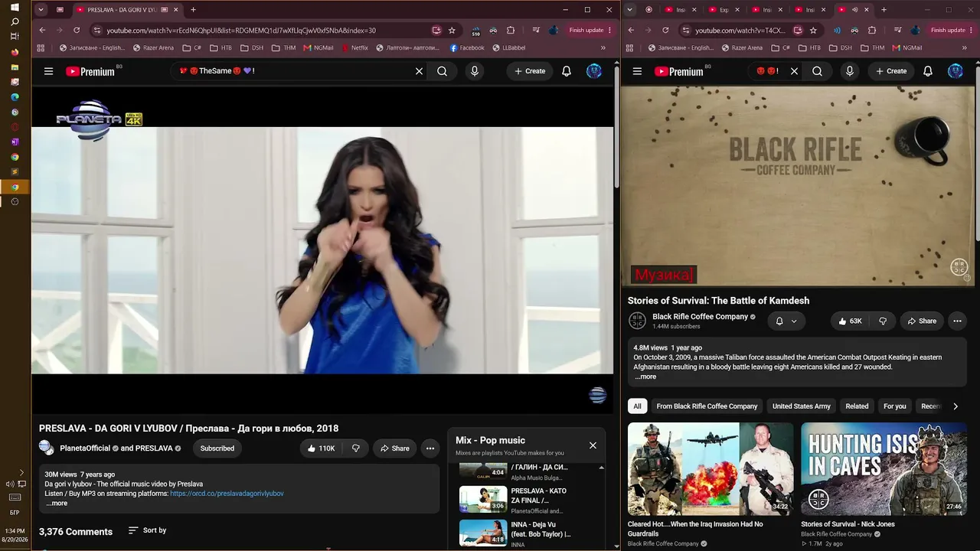Open new tab in right window
Image resolution: width=980 pixels, height=551 pixels.
coord(884,10)
